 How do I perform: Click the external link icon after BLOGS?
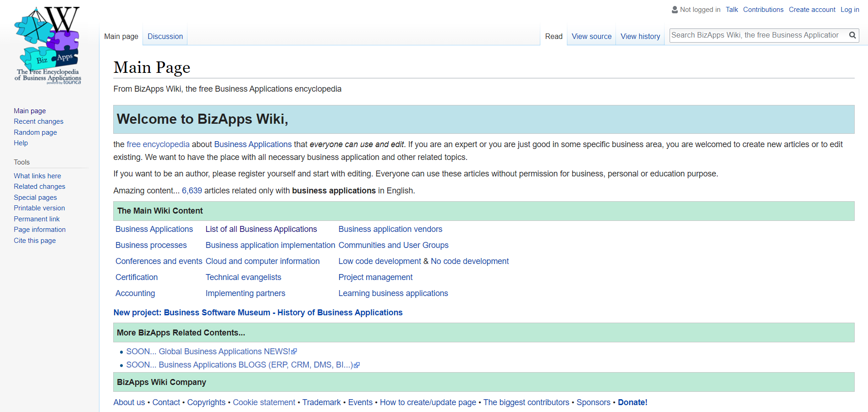(x=357, y=365)
